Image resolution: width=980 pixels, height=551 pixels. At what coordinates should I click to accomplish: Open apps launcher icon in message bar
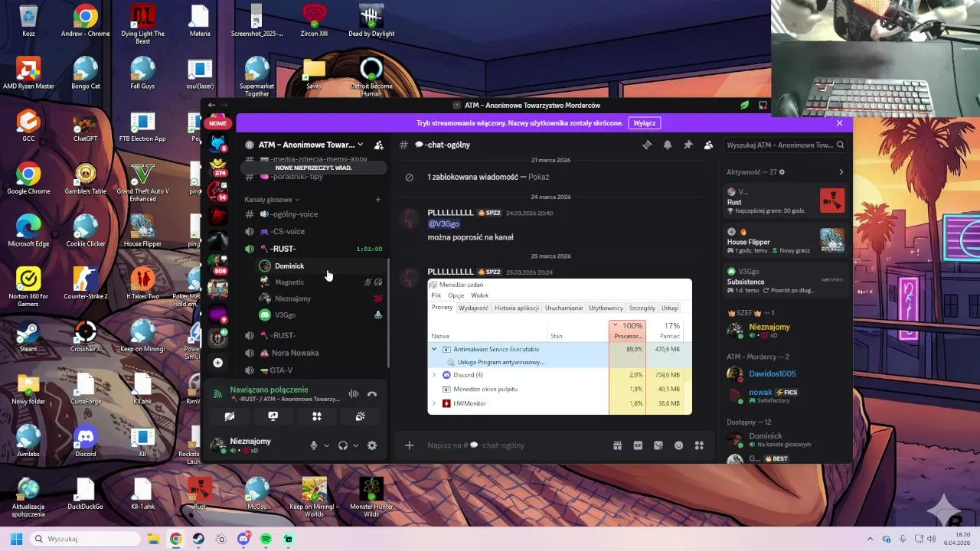click(x=698, y=445)
